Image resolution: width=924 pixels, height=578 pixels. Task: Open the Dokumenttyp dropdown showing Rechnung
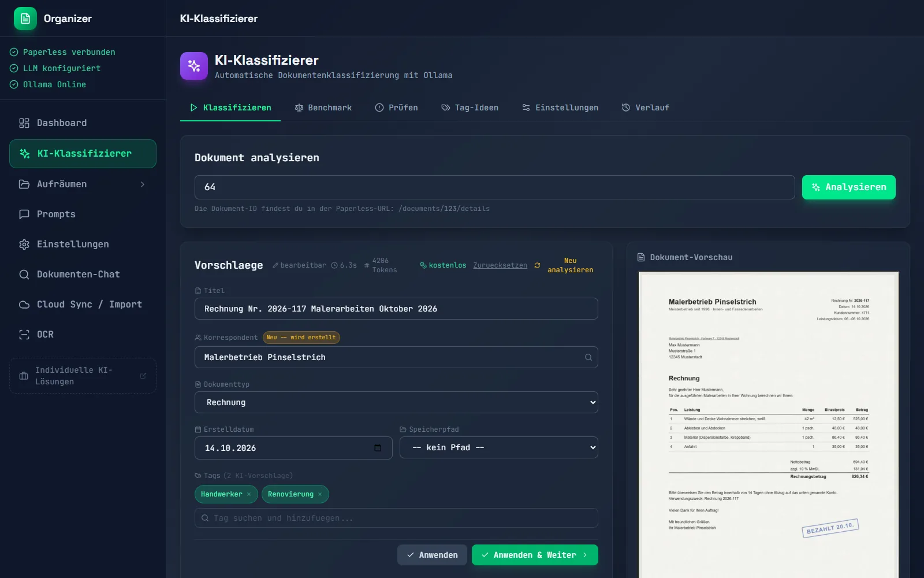396,402
